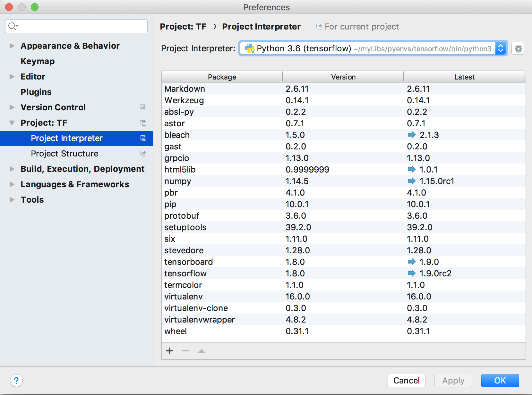Select the pbr package row
Screen dimensions: 532x395
[x=343, y=192]
